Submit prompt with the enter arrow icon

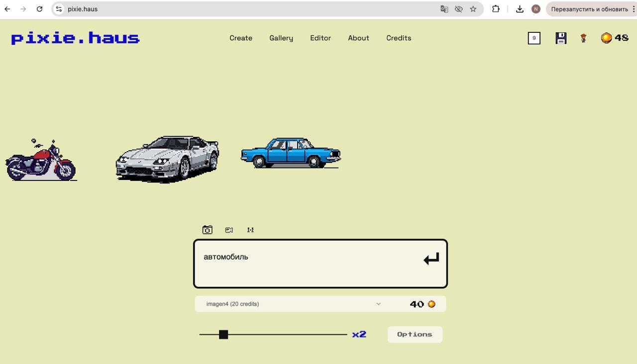431,259
